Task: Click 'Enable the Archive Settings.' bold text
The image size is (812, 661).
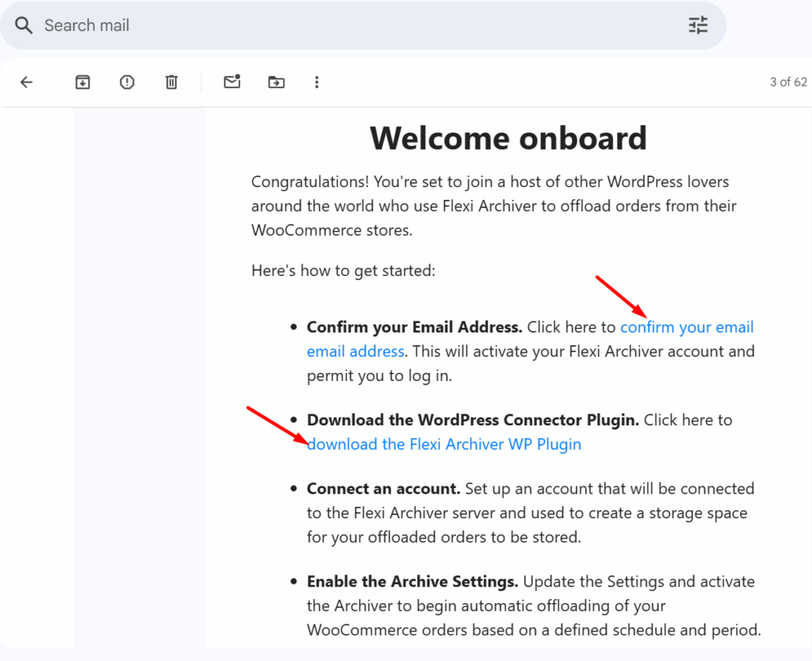Action: 412,582
